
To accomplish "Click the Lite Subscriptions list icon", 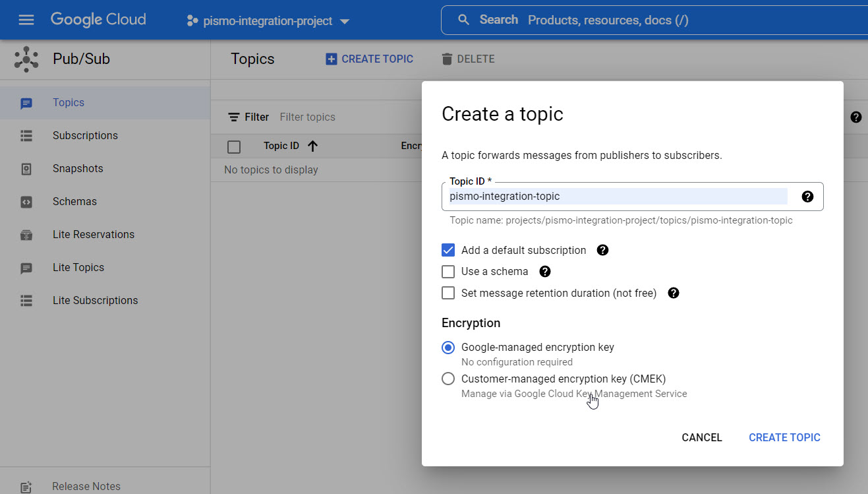I will [x=26, y=301].
